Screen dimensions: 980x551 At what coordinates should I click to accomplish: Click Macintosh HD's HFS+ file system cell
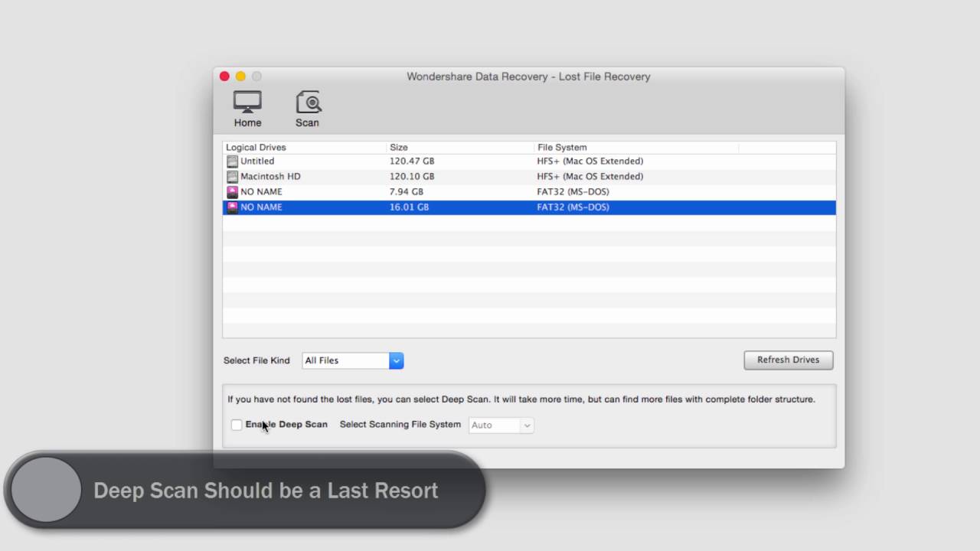(590, 177)
